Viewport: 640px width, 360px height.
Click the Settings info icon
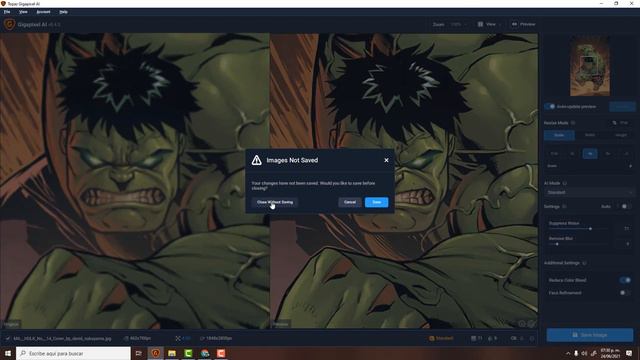click(564, 207)
